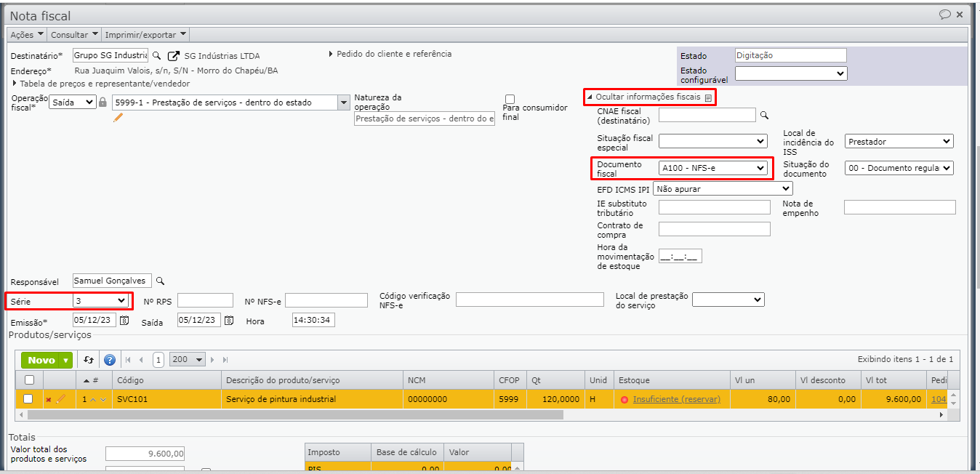The image size is (980, 474).
Task: Click into the Nota de empenho field
Action: pyautogui.click(x=900, y=207)
